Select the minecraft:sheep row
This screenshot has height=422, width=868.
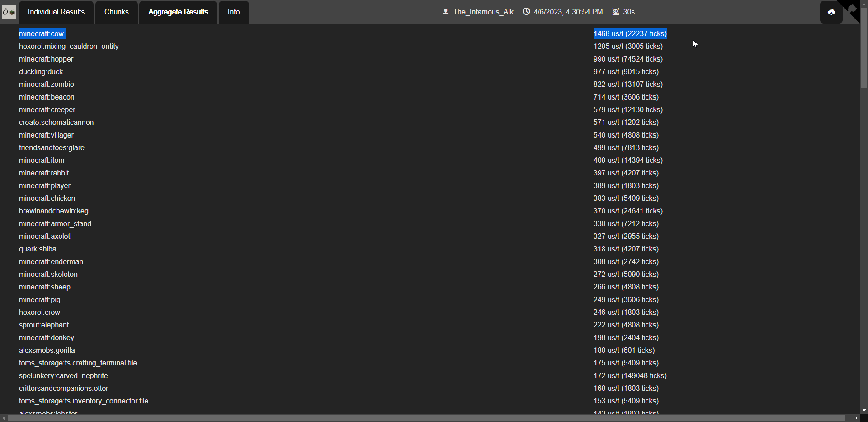point(45,287)
